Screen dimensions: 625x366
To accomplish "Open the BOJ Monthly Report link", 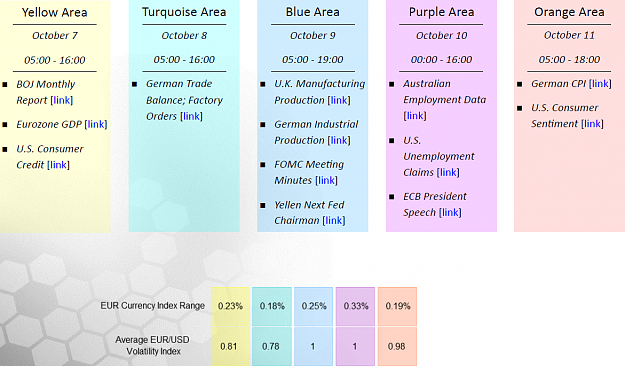I will click(62, 100).
